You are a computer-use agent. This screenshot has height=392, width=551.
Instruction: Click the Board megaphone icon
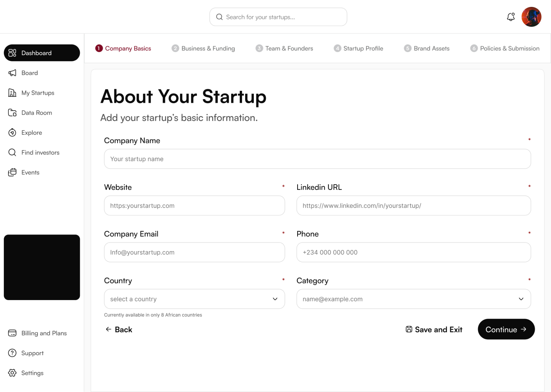tap(12, 73)
